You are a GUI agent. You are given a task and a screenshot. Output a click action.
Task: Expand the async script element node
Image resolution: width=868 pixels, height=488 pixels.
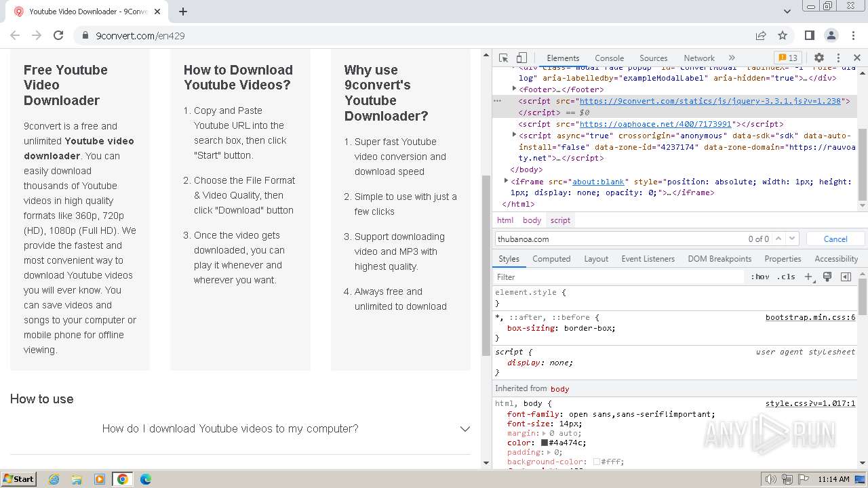tap(514, 135)
